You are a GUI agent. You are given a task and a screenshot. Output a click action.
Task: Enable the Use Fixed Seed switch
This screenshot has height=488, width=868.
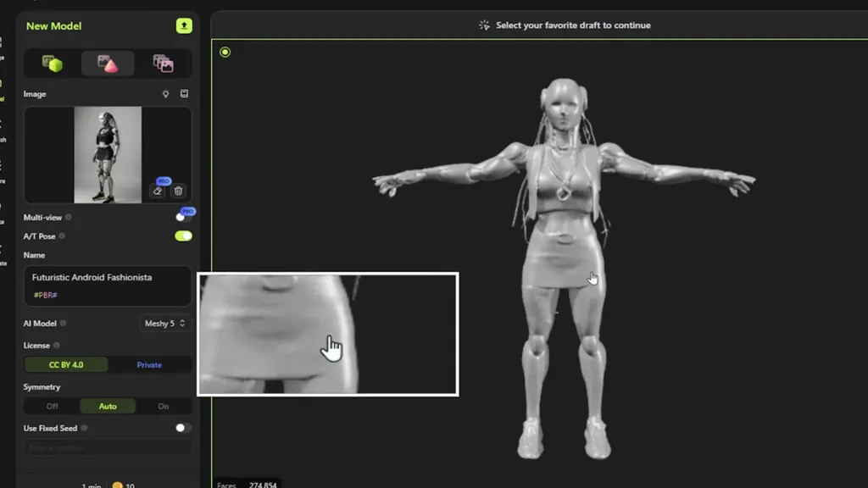pos(183,428)
